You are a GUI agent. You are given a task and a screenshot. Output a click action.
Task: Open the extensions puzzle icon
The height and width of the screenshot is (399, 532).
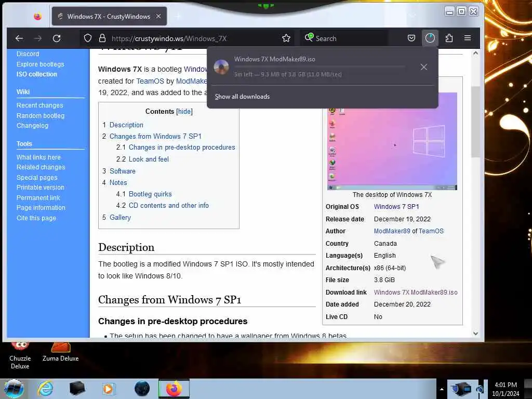[449, 38]
